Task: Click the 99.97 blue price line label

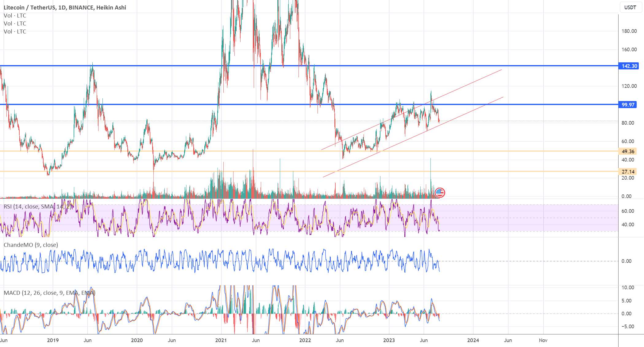Action: click(x=628, y=105)
